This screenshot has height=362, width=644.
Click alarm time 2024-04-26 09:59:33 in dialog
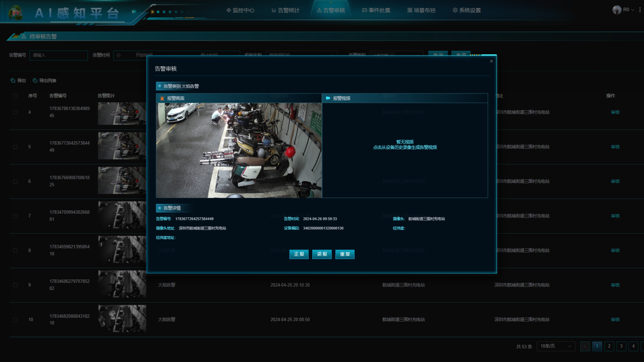pyautogui.click(x=320, y=219)
